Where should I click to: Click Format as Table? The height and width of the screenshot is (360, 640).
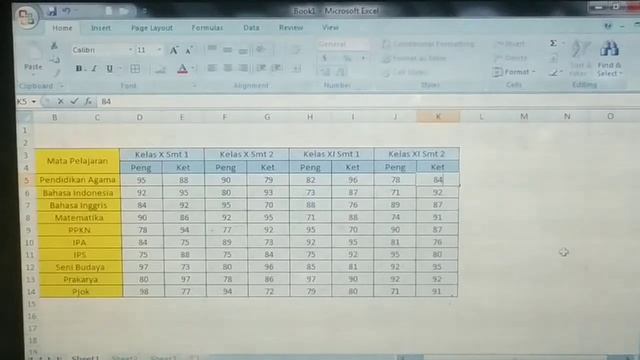tap(414, 58)
